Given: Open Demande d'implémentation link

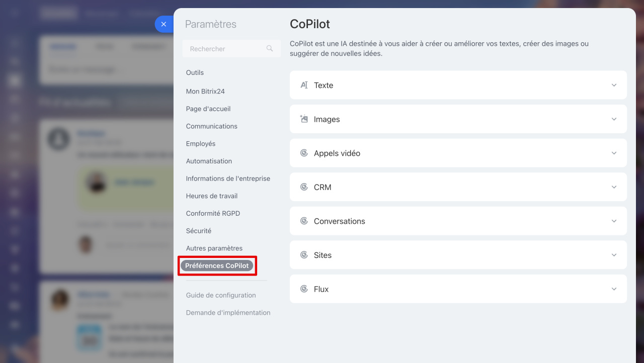Looking at the screenshot, I should (x=228, y=313).
